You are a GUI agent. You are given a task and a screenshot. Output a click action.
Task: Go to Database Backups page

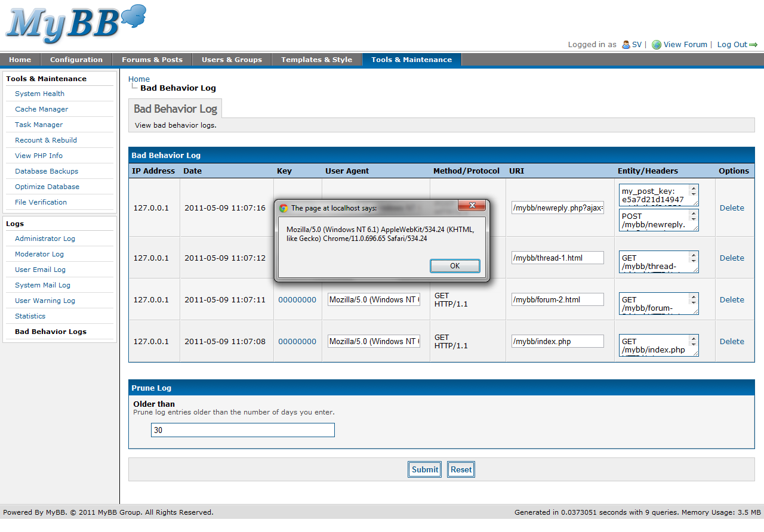47,171
